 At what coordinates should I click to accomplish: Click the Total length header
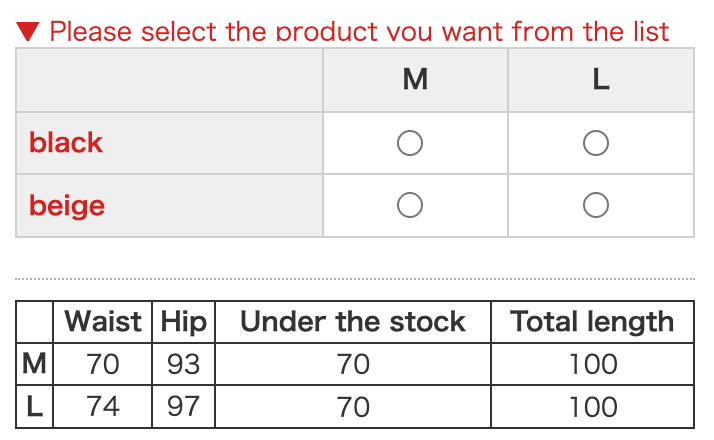point(592,322)
